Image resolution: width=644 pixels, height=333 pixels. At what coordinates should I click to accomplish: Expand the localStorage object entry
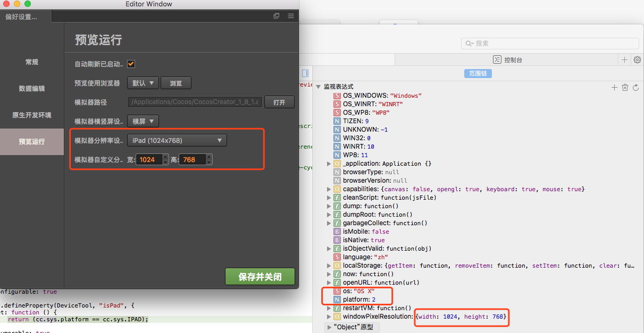[329, 266]
